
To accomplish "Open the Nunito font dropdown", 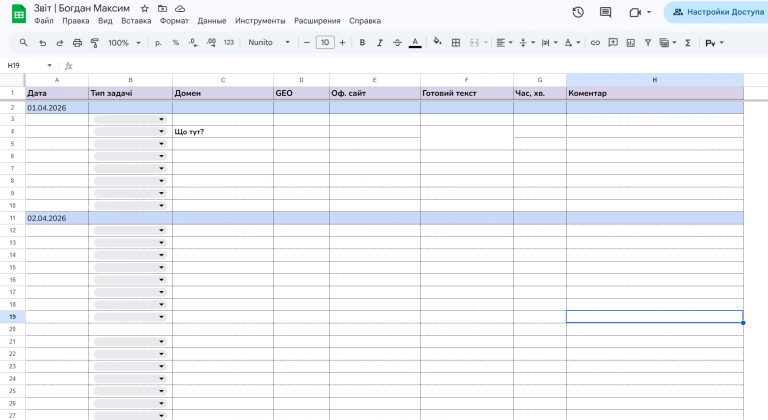I will click(x=269, y=43).
